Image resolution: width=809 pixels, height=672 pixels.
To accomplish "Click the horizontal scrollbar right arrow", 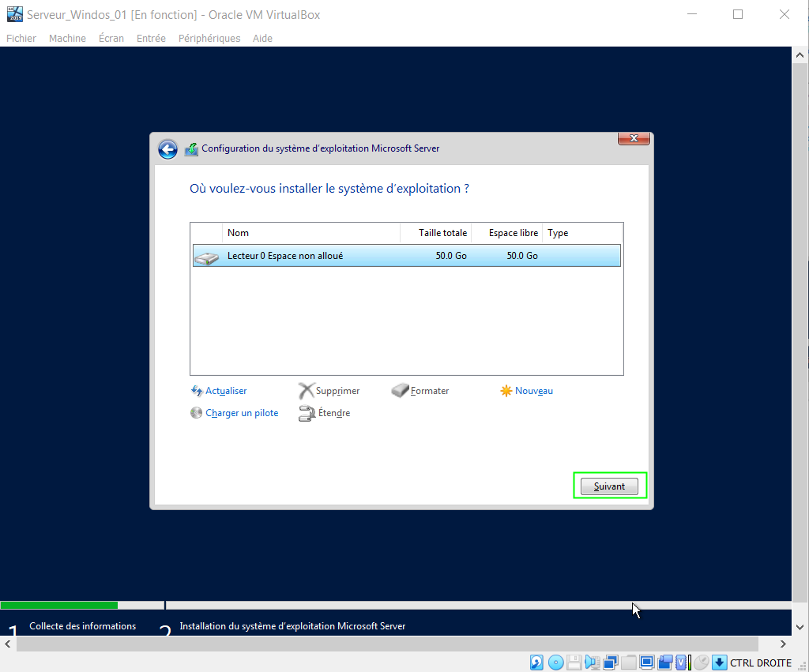I will pos(783,644).
